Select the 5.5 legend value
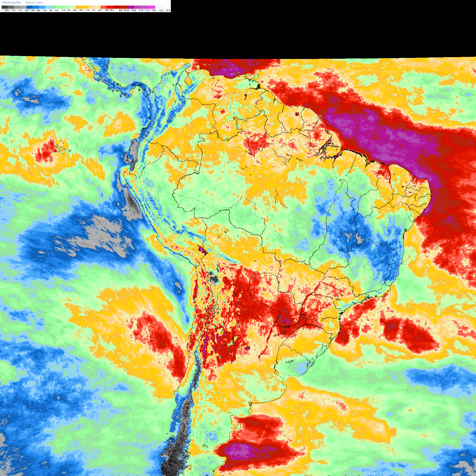The image size is (476, 476). click(x=69, y=10)
